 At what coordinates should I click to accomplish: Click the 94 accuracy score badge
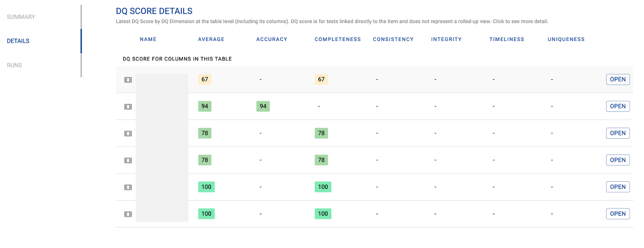(x=263, y=106)
